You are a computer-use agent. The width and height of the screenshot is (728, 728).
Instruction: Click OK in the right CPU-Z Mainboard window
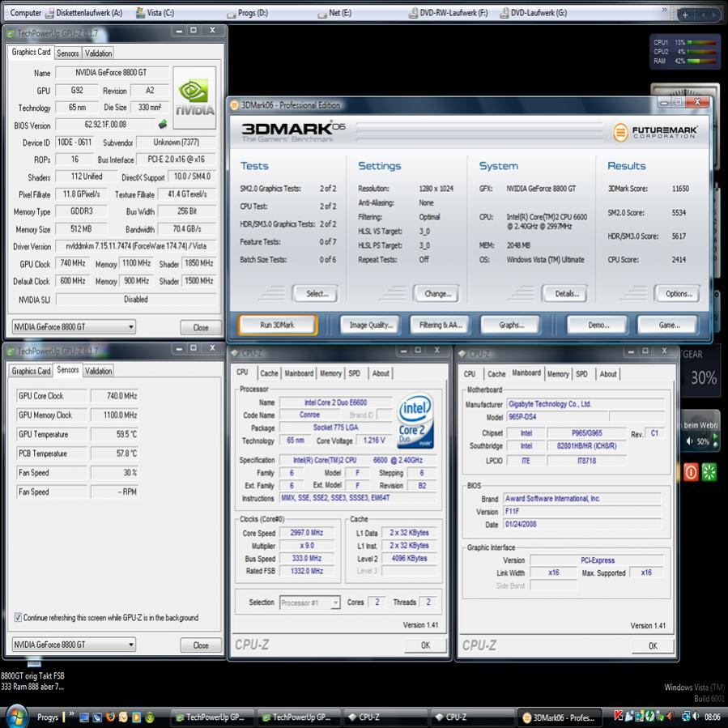click(x=653, y=646)
